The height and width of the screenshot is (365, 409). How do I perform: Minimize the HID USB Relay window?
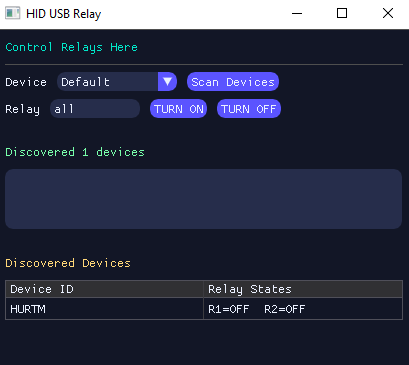[297, 14]
